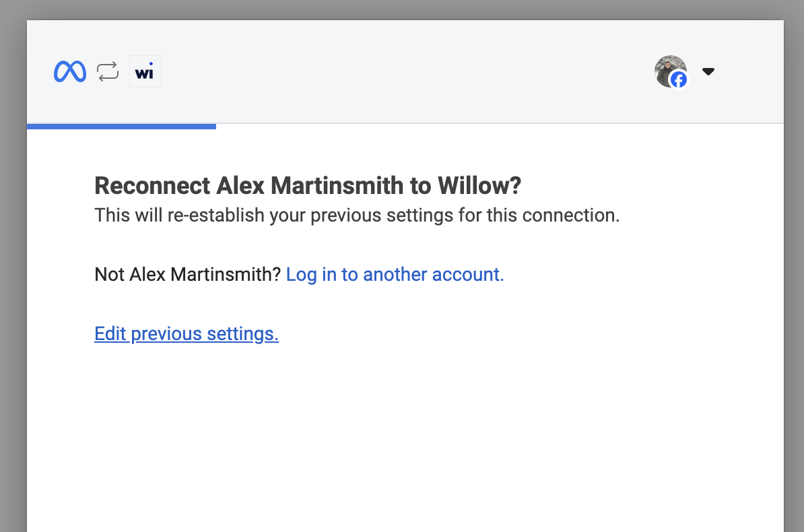Click the word "Willow?" in the heading
This screenshot has width=804, height=532.
point(479,186)
